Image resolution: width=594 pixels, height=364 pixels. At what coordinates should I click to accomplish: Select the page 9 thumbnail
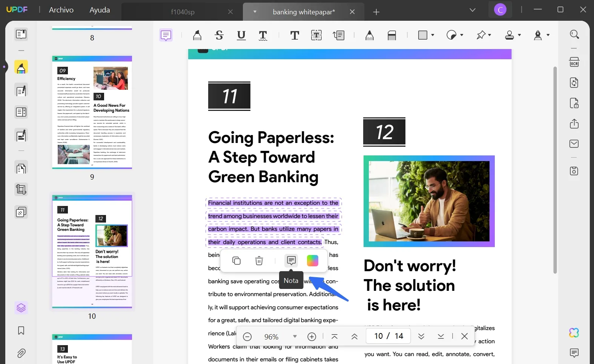(92, 112)
